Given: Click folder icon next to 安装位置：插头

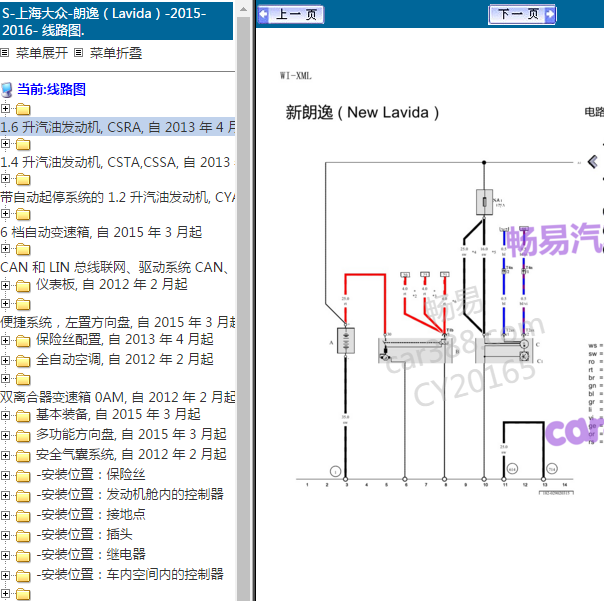Looking at the screenshot, I should pos(23,536).
